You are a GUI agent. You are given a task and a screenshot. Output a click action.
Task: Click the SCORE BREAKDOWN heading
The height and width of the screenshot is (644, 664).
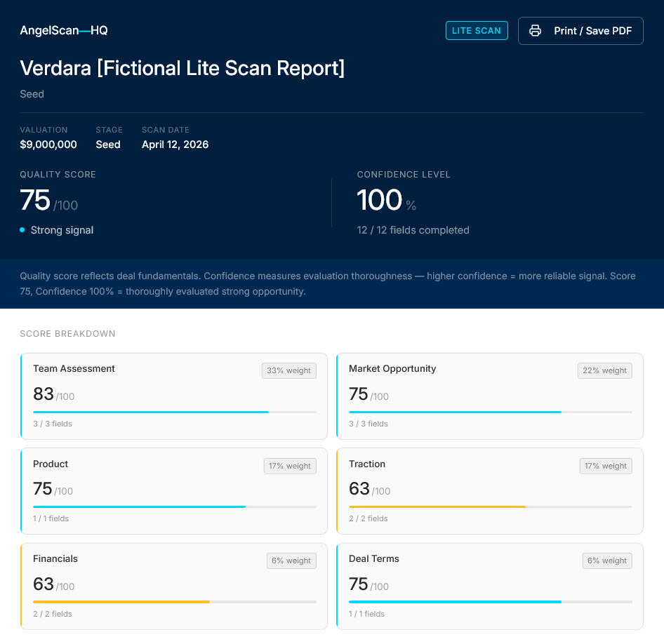(x=68, y=334)
